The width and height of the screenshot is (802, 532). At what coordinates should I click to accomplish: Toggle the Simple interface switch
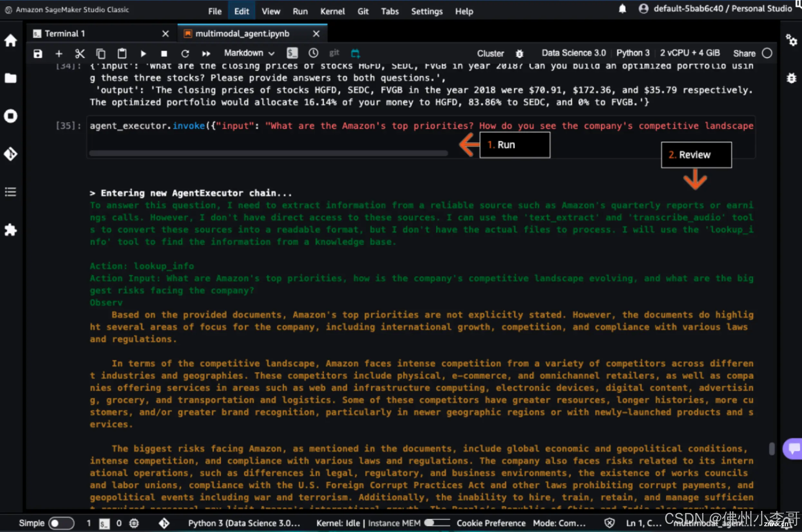coord(61,523)
